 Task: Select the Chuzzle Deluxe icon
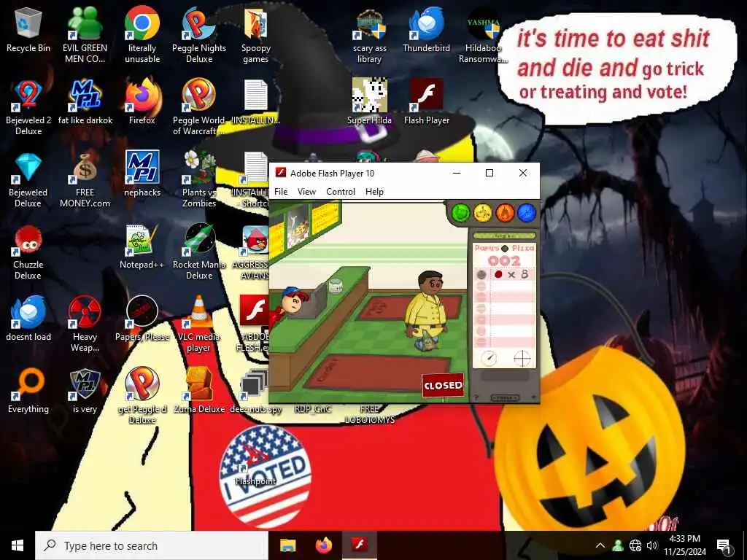[28, 252]
